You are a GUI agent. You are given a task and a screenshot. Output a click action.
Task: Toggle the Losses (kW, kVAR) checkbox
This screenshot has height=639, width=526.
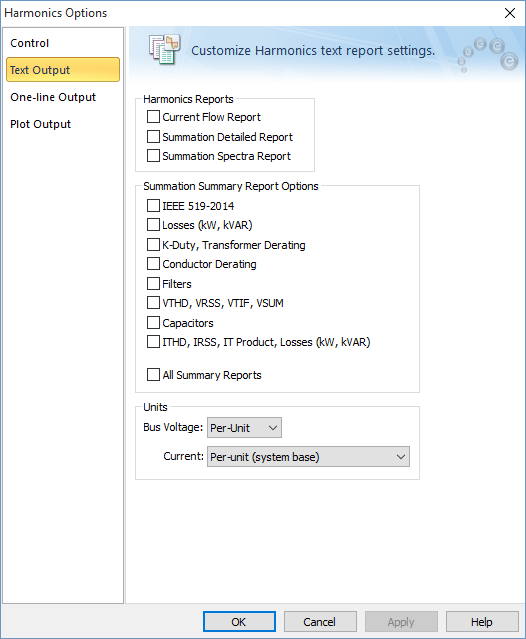[x=153, y=225]
